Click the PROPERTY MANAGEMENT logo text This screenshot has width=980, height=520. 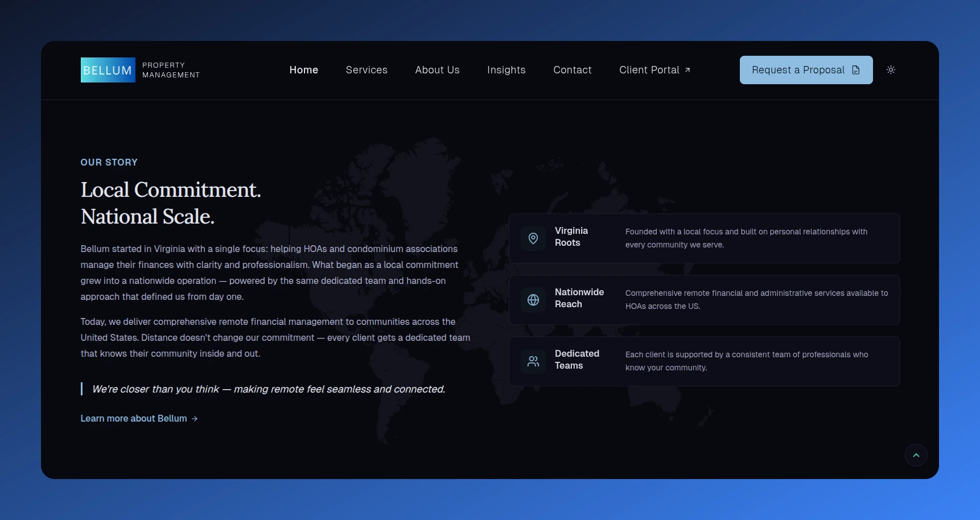click(171, 70)
